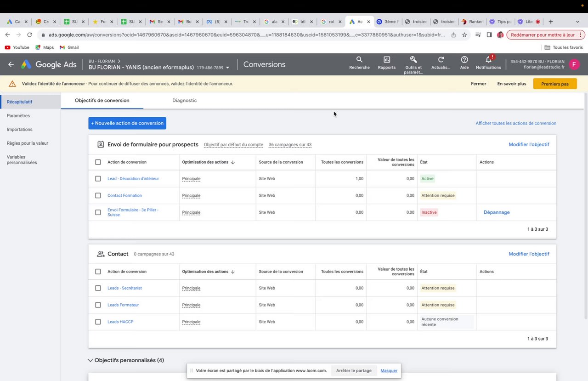Viewport: 588px width, 381px height.
Task: Open the Maps bookmark
Action: pos(45,47)
